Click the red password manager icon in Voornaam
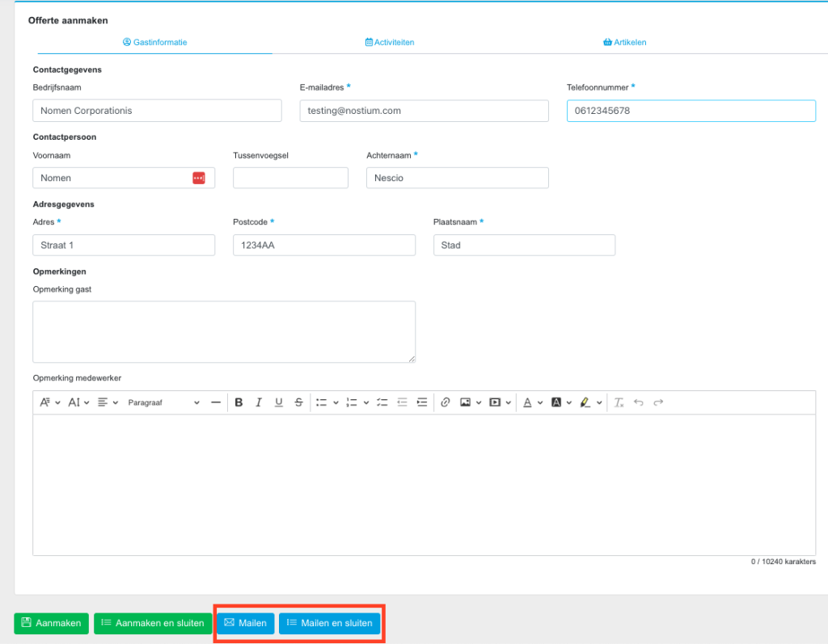 pos(199,178)
